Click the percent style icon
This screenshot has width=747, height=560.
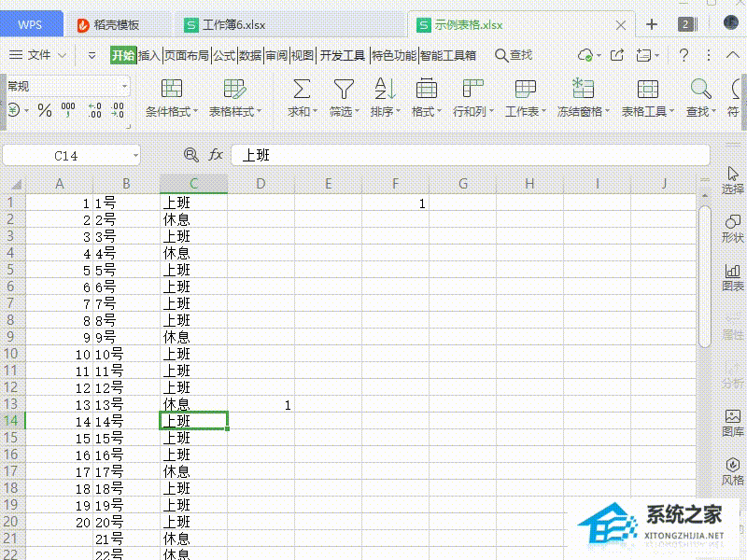(44, 111)
